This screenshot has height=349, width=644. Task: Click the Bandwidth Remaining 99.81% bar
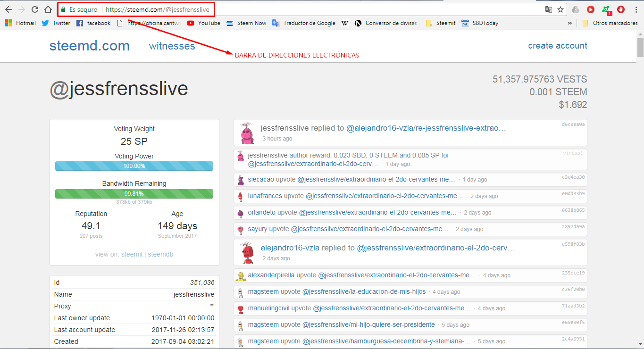click(134, 194)
